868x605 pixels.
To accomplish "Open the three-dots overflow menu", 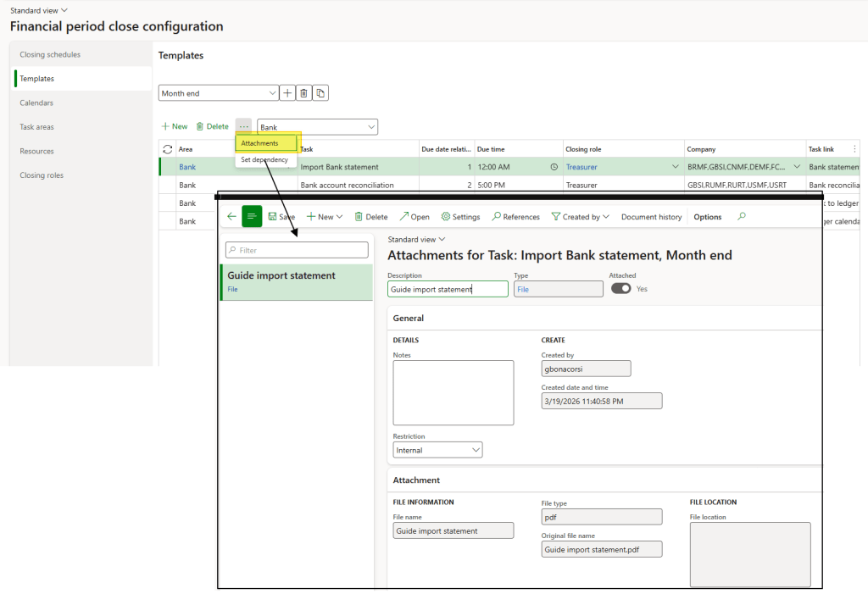I will (243, 126).
